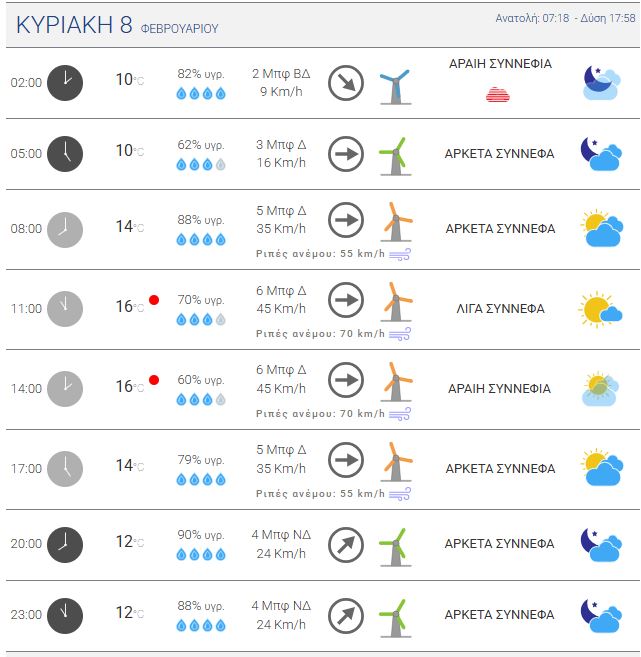Click the sunrise and sunset times text
This screenshot has width=641, height=657.
[565, 19]
